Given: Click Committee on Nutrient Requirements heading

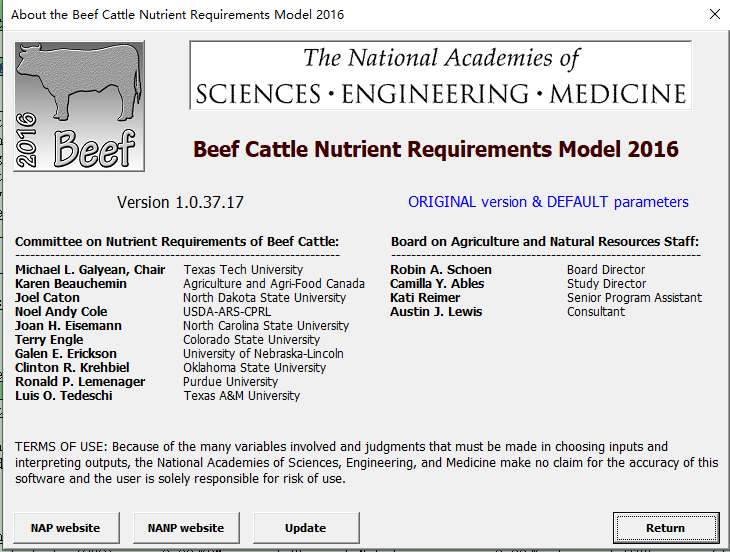Looking at the screenshot, I should (177, 242).
